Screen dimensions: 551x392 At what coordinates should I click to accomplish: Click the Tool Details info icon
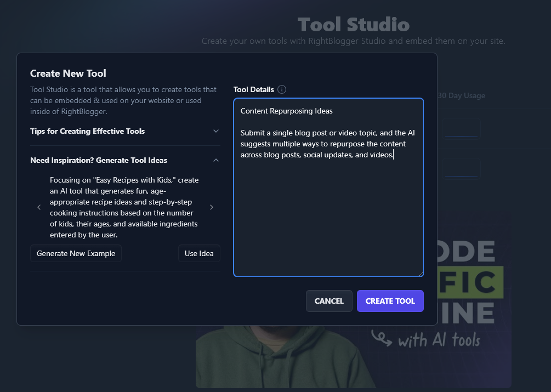click(x=281, y=89)
